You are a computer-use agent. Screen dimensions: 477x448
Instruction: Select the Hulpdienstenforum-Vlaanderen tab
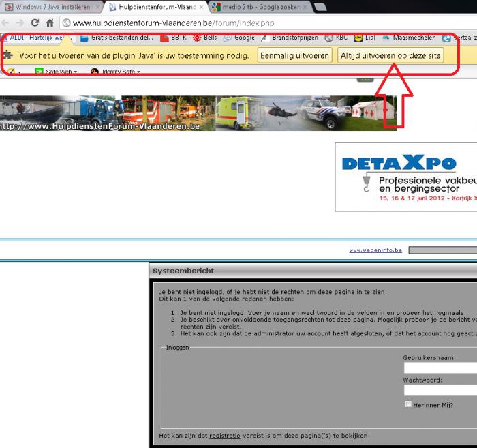[157, 7]
